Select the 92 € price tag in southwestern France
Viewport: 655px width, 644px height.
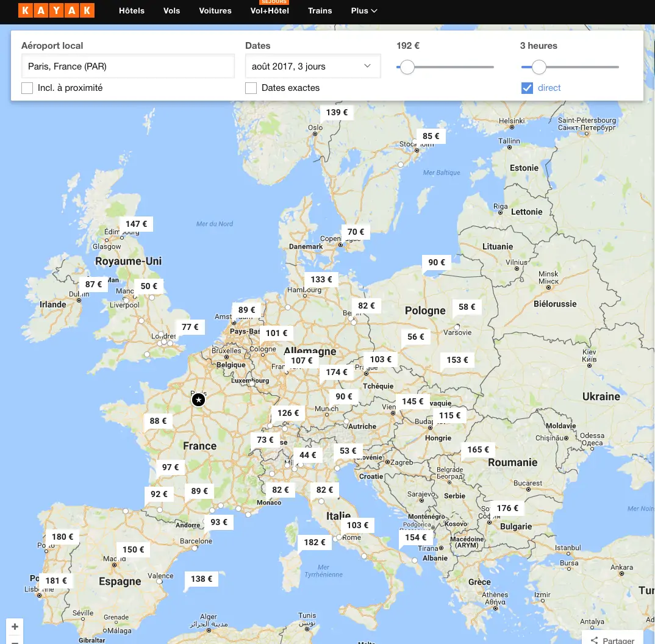coord(159,494)
